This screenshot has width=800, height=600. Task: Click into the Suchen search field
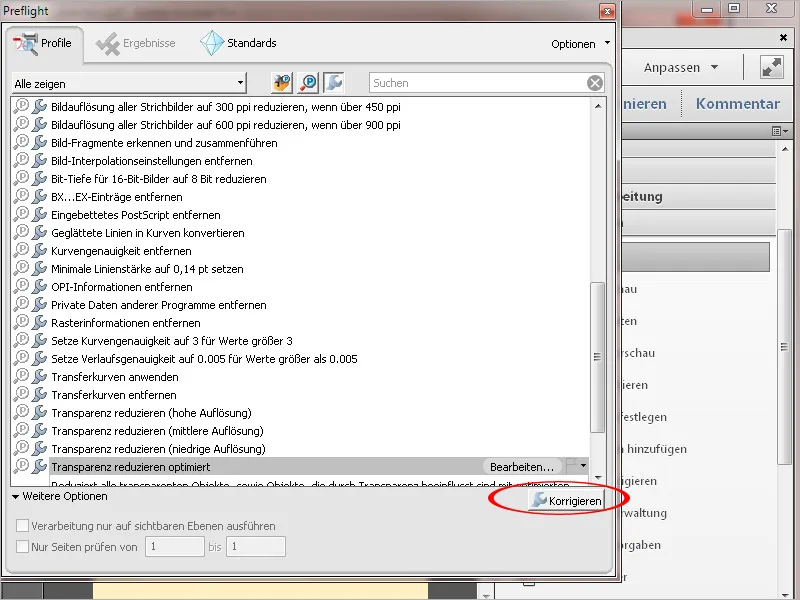click(x=478, y=83)
